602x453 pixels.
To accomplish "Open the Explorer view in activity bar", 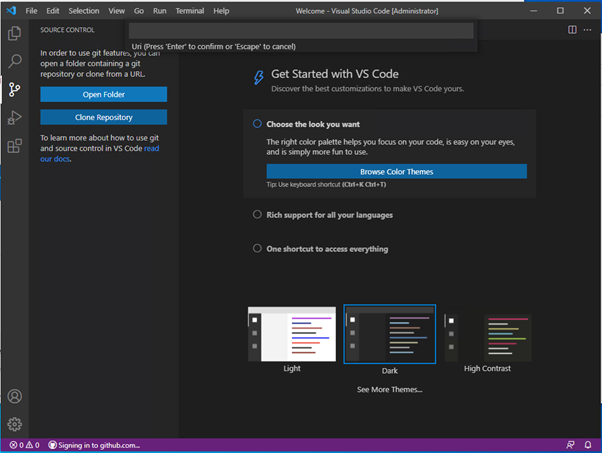I will (15, 33).
